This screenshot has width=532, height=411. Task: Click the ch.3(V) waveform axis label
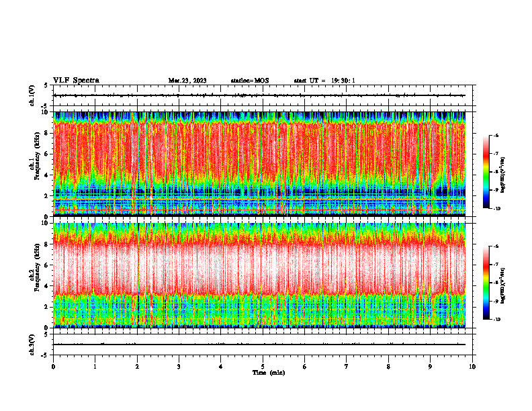tap(32, 345)
